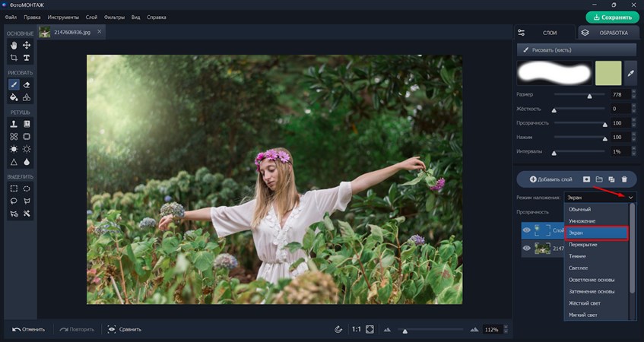Delete layer using the trash icon

[624, 179]
